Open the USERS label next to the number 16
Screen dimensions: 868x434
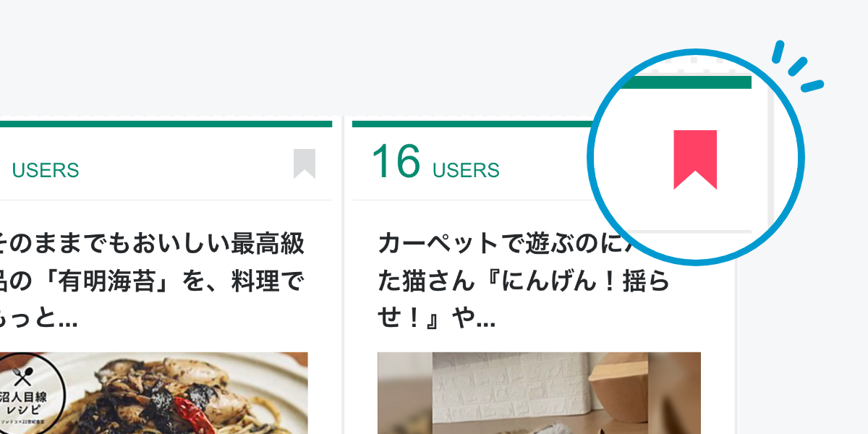point(466,171)
